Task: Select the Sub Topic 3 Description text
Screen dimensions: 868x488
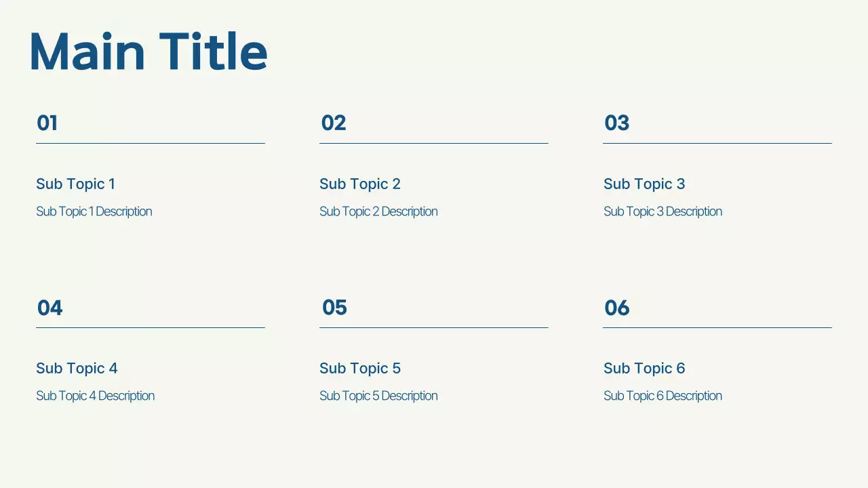Action: tap(663, 211)
